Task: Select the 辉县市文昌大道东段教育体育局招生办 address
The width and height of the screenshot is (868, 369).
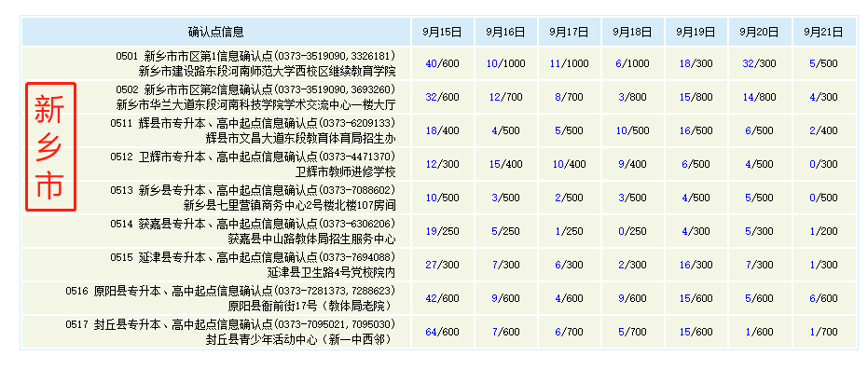Action: (300, 138)
